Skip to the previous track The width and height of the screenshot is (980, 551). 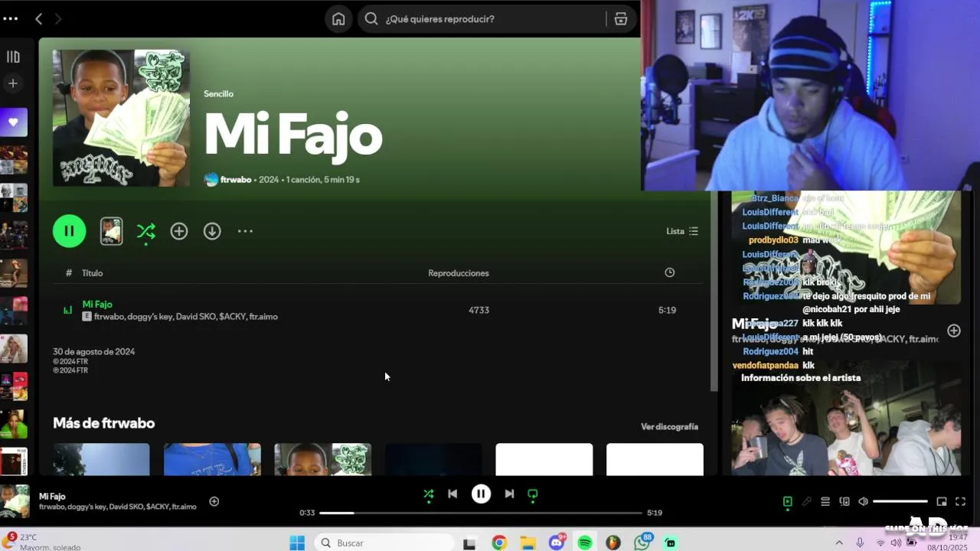point(452,494)
